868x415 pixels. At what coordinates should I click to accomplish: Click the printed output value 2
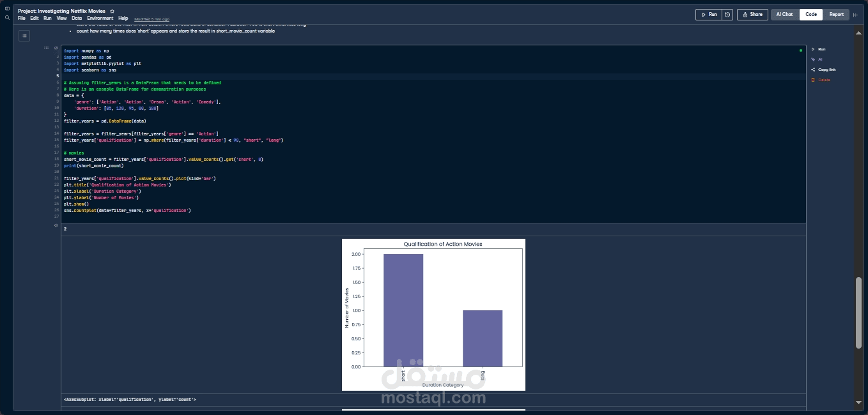click(x=65, y=229)
